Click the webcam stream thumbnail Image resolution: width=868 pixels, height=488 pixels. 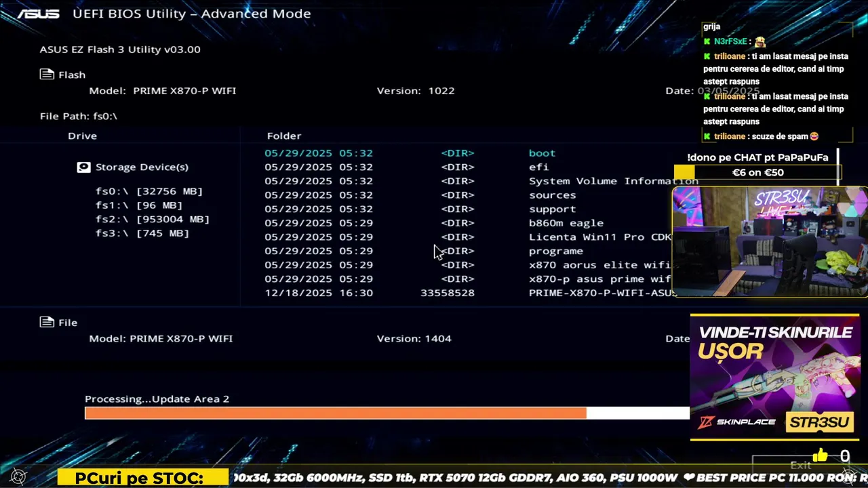point(770,241)
